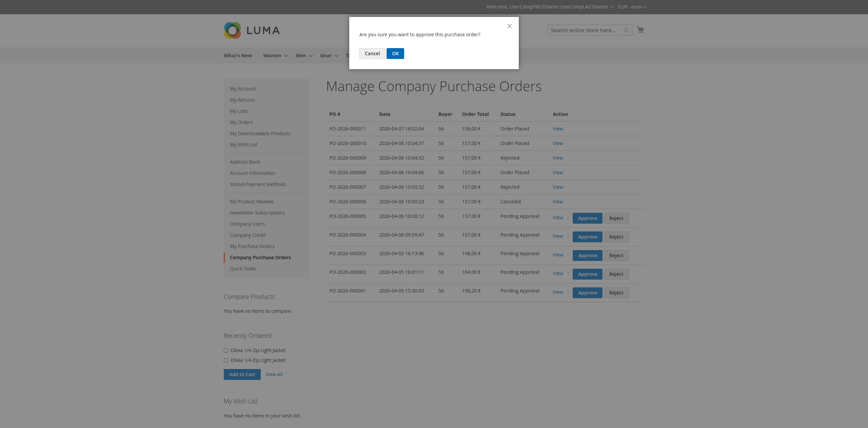Viewport: 868px width, 428px height.
Task: Close the approval confirmation dialog
Action: coord(509,26)
